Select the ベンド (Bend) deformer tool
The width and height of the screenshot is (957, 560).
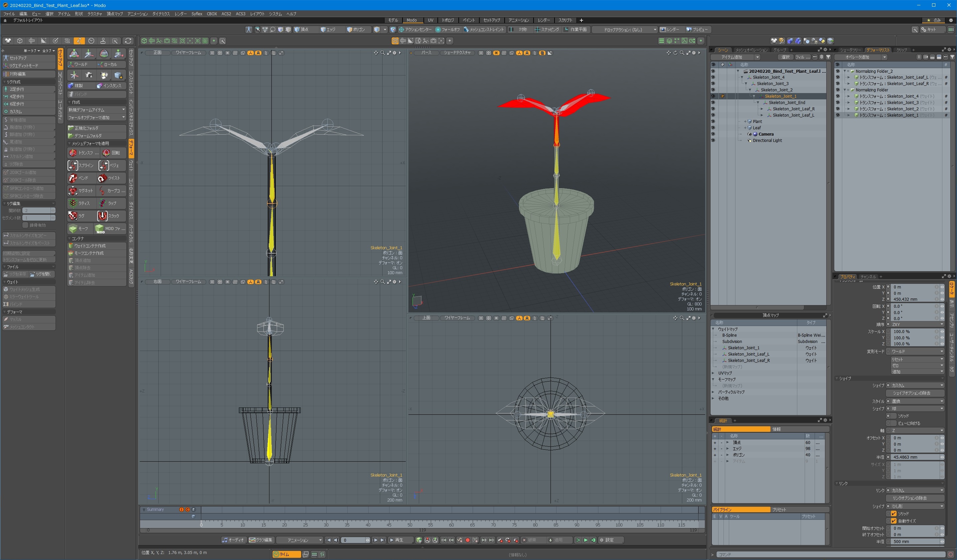81,178
